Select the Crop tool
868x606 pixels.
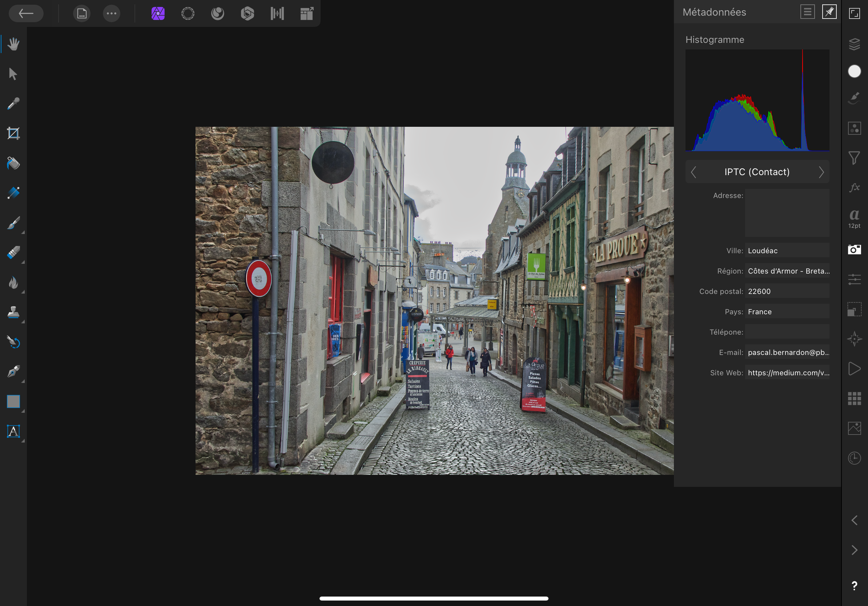click(x=13, y=133)
